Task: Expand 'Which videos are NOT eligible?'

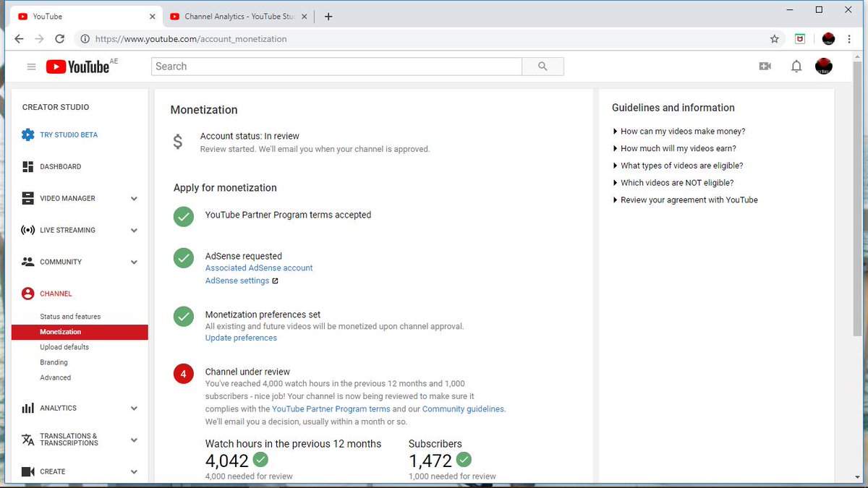Action: 673,183
